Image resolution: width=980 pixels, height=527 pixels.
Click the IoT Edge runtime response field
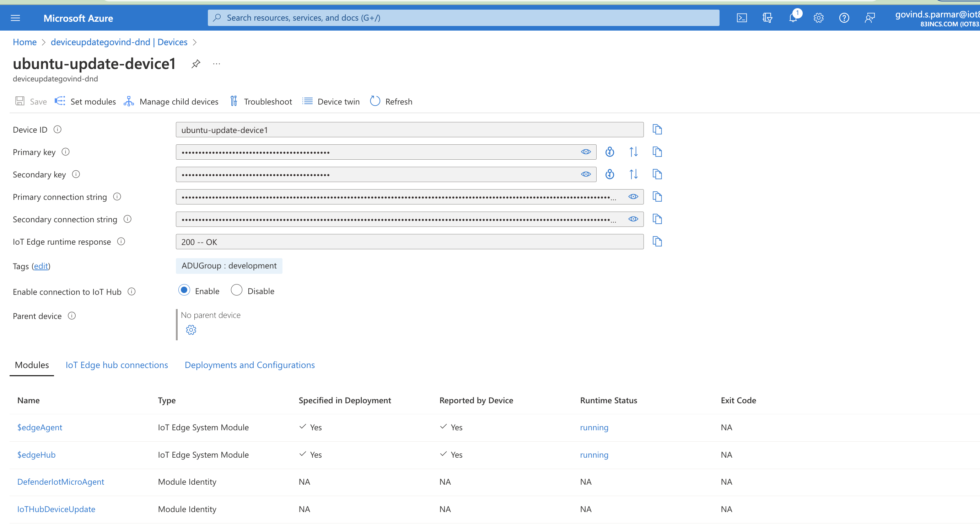pos(409,242)
